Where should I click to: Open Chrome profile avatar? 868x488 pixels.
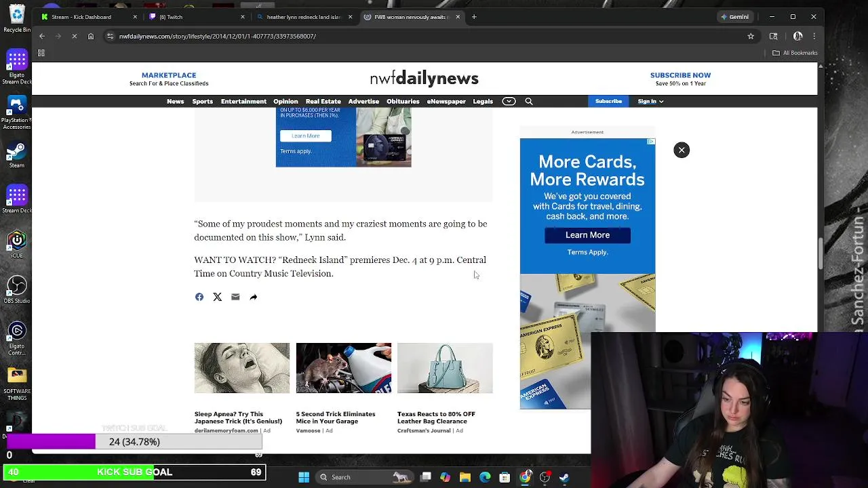(x=798, y=36)
